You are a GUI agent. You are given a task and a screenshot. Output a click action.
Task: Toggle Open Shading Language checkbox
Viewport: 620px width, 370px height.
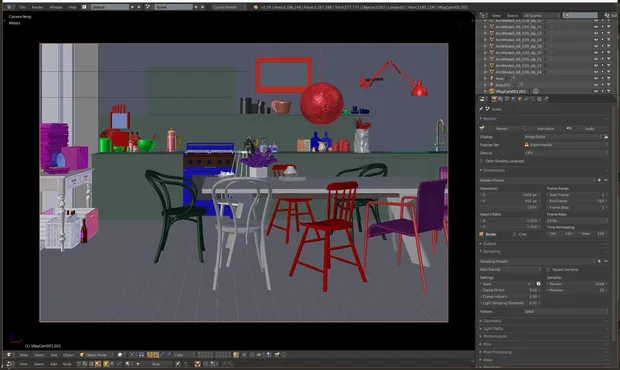pyautogui.click(x=482, y=161)
